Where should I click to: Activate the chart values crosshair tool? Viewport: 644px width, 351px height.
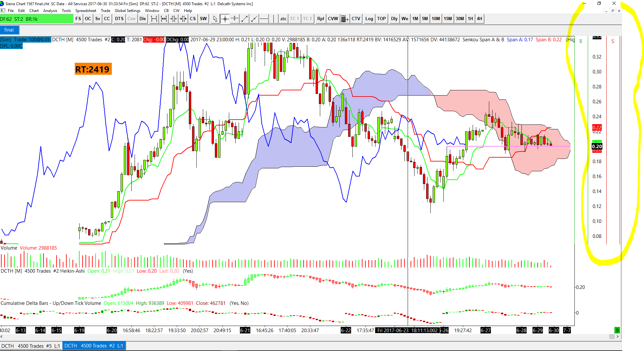point(225,19)
